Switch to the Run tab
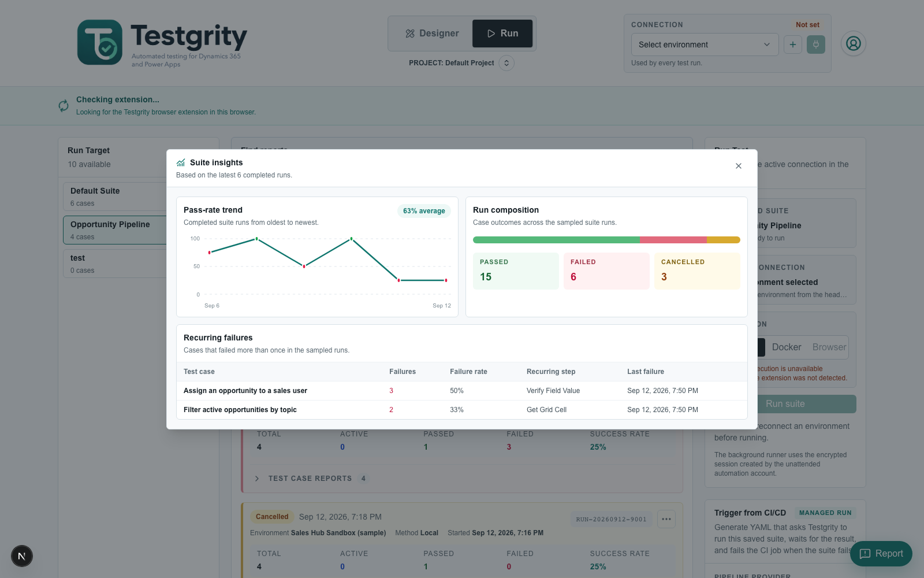 coord(502,34)
